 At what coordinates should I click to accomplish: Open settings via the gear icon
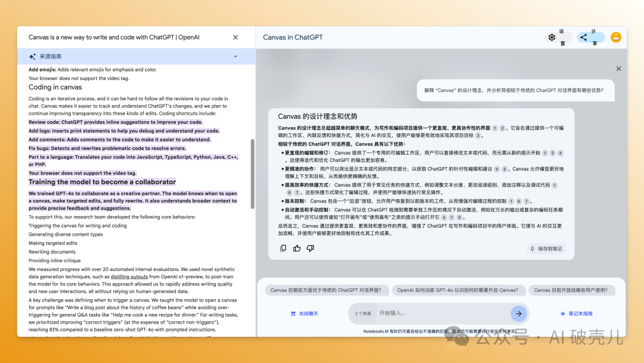click(552, 37)
